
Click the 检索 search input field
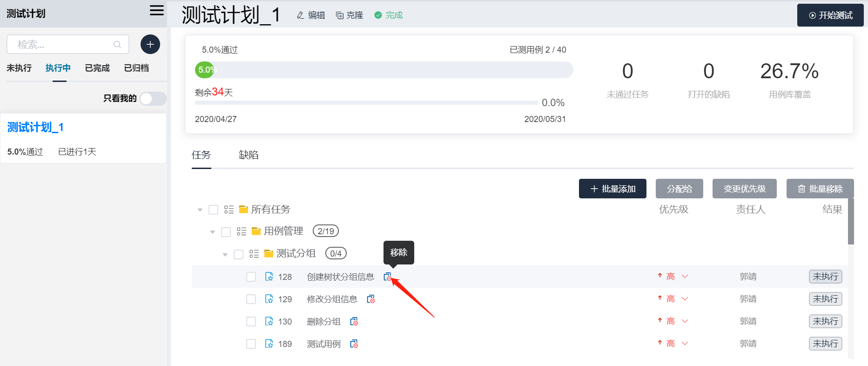tap(68, 44)
